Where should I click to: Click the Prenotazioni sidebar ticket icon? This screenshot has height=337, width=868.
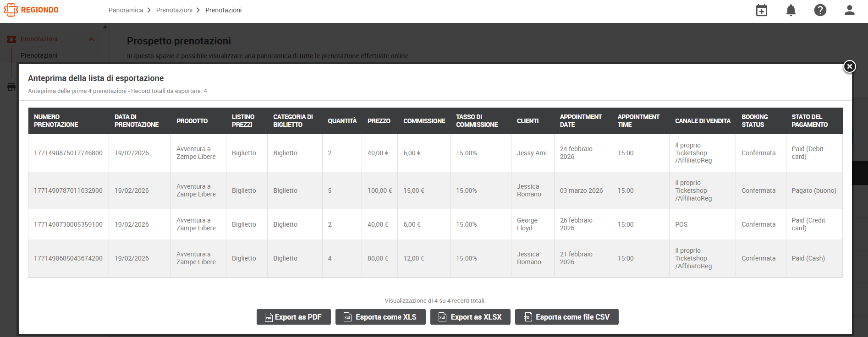click(x=11, y=39)
